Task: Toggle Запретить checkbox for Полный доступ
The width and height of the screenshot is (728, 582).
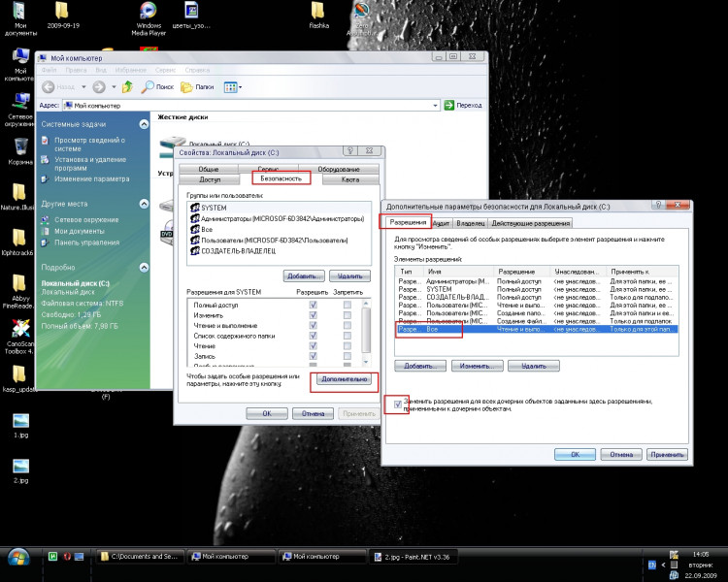Action: (347, 305)
